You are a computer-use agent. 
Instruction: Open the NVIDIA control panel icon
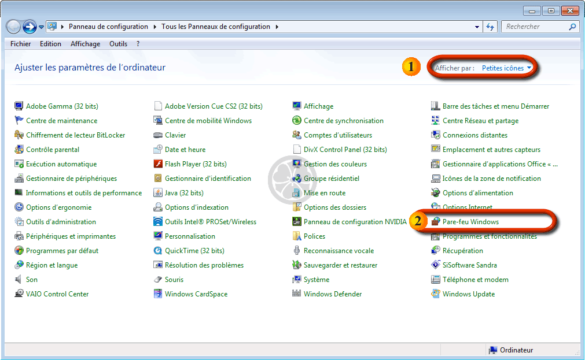tap(297, 222)
